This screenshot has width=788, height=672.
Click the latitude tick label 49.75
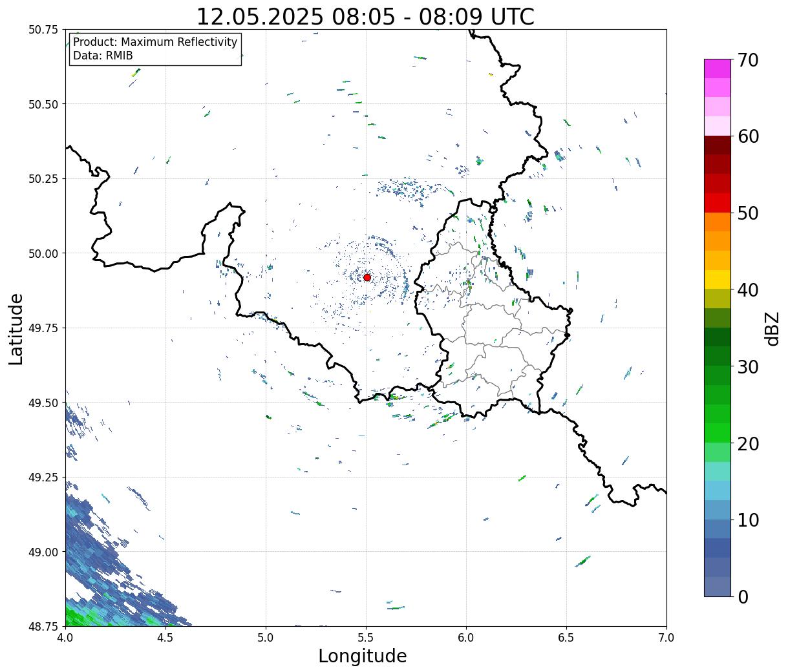43,328
